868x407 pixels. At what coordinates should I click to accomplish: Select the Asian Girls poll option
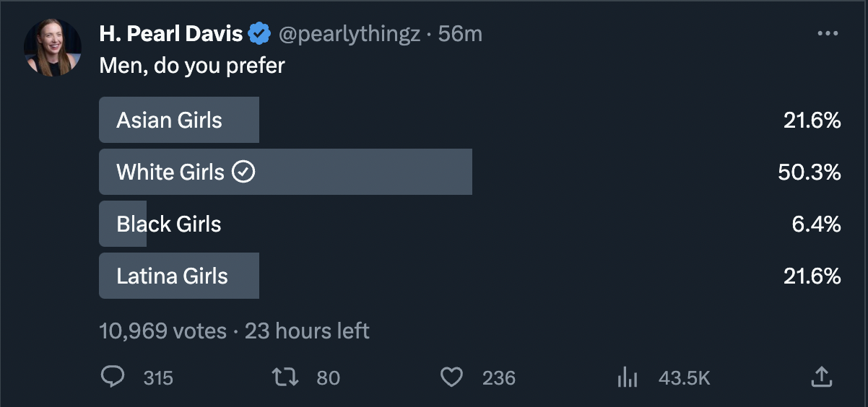pos(469,120)
